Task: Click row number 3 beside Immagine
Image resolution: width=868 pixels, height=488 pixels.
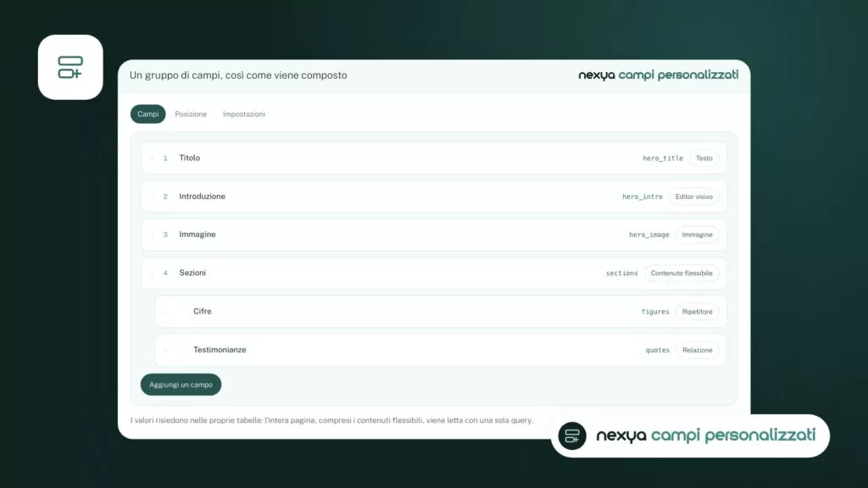Action: tap(165, 235)
